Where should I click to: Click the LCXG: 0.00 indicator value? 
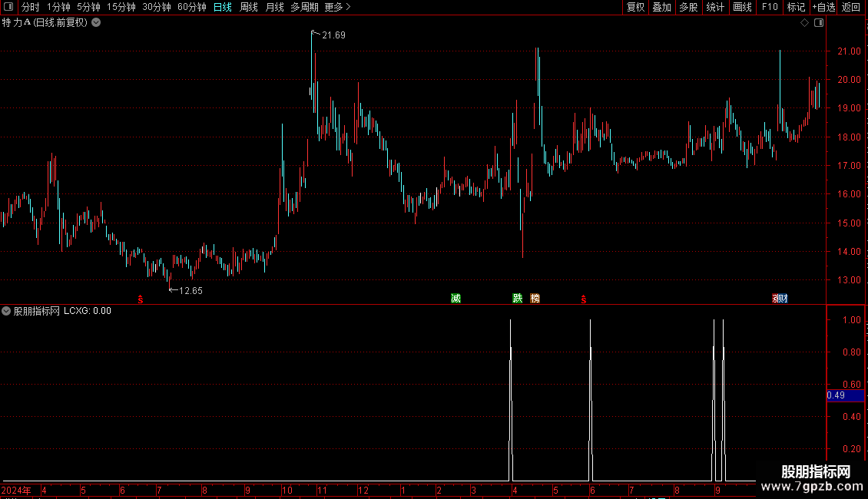point(88,311)
